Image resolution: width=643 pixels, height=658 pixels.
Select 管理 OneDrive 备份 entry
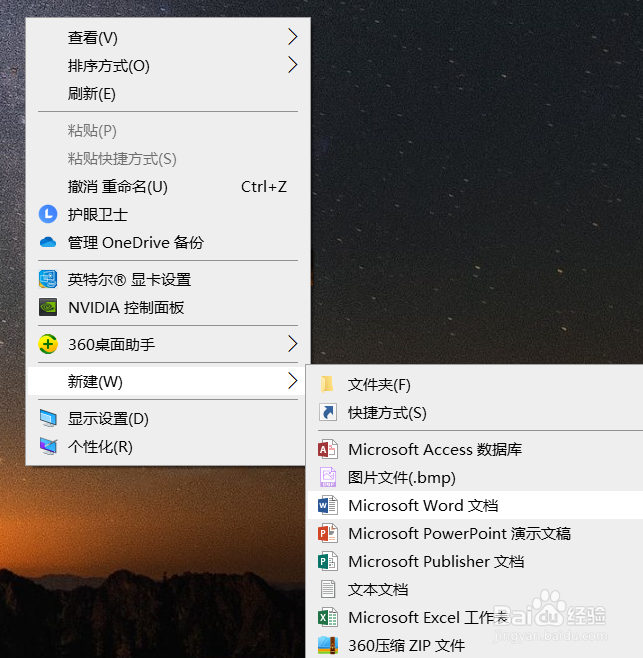tap(168, 243)
